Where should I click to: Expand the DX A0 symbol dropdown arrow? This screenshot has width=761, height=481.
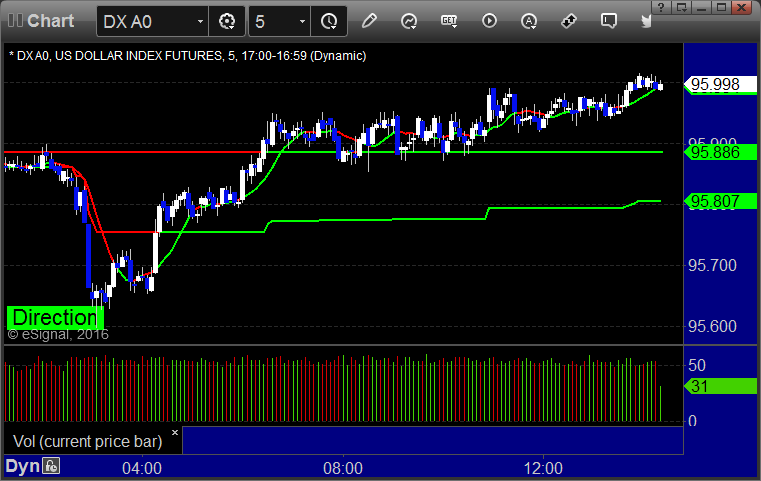pos(200,21)
